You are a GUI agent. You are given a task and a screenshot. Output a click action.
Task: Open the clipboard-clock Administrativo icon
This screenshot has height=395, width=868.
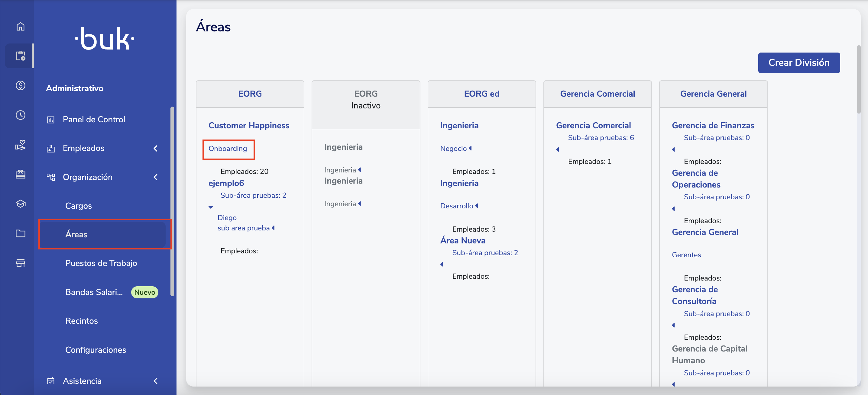[x=21, y=56]
